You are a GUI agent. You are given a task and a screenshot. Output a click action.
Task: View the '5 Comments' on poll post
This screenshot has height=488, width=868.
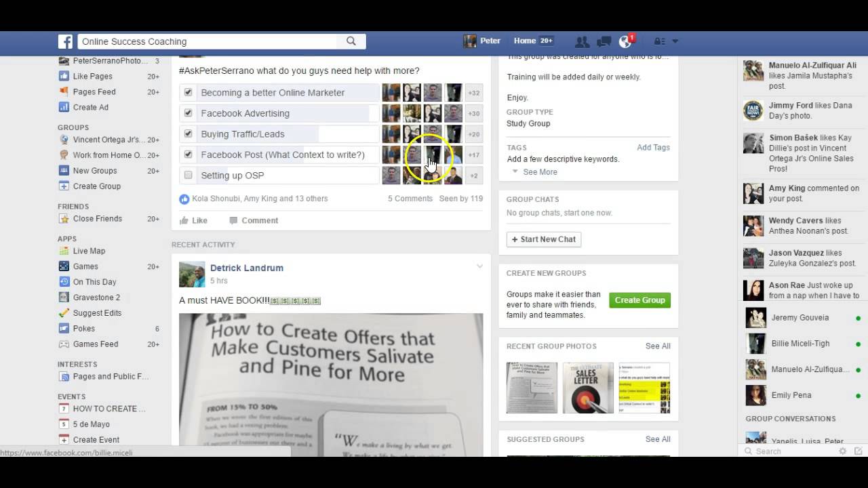tap(410, 199)
